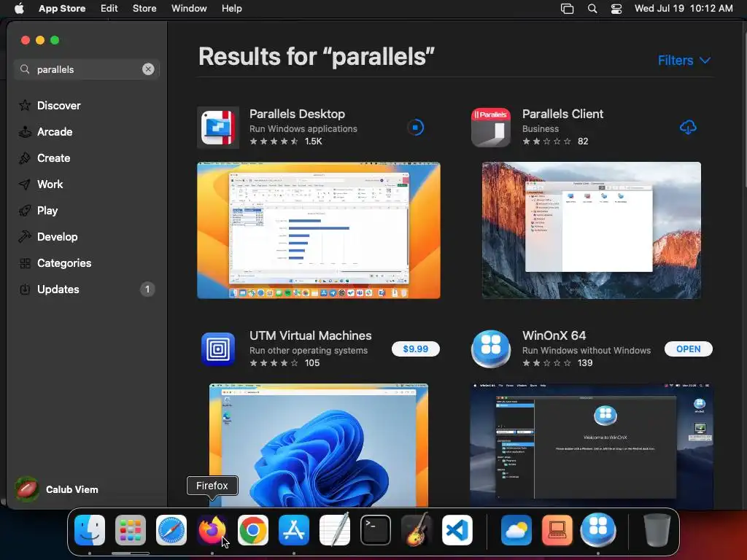Open the Calub Viem account profile
Image resolution: width=747 pixels, height=560 pixels.
tap(57, 489)
